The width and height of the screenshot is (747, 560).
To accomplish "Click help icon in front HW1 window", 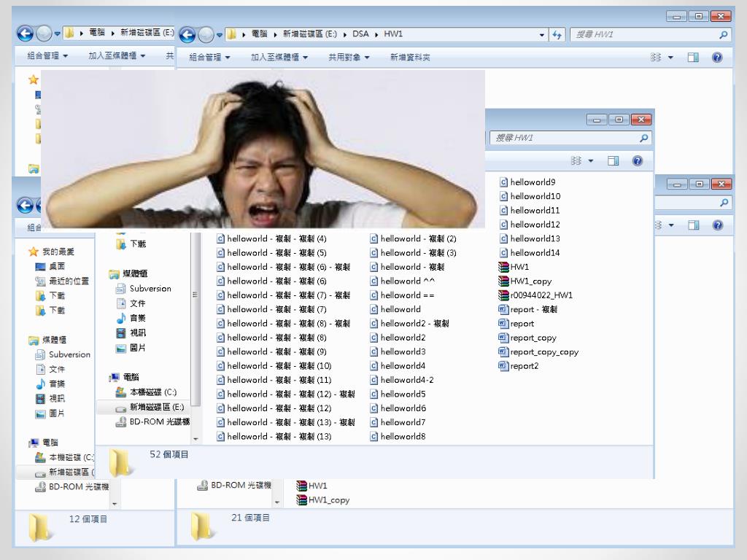I will 638,161.
